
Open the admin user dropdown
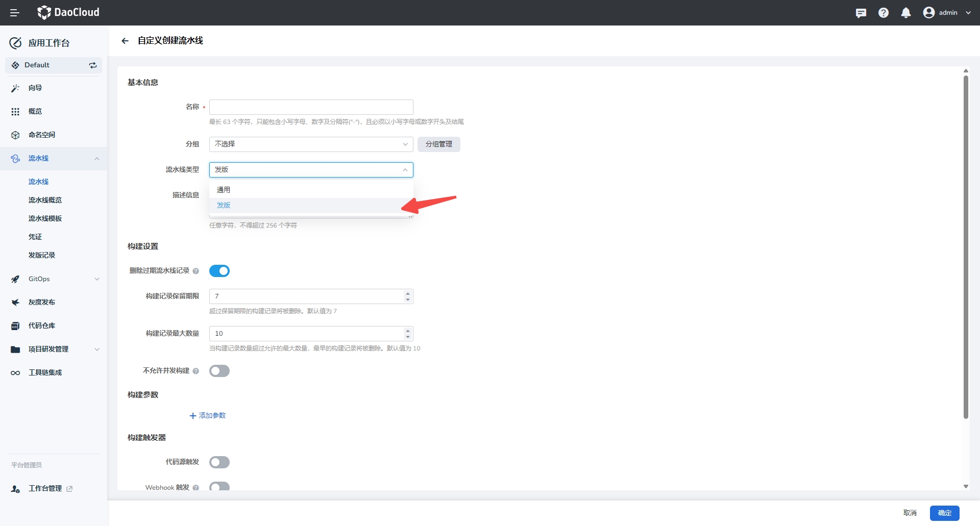pyautogui.click(x=947, y=13)
